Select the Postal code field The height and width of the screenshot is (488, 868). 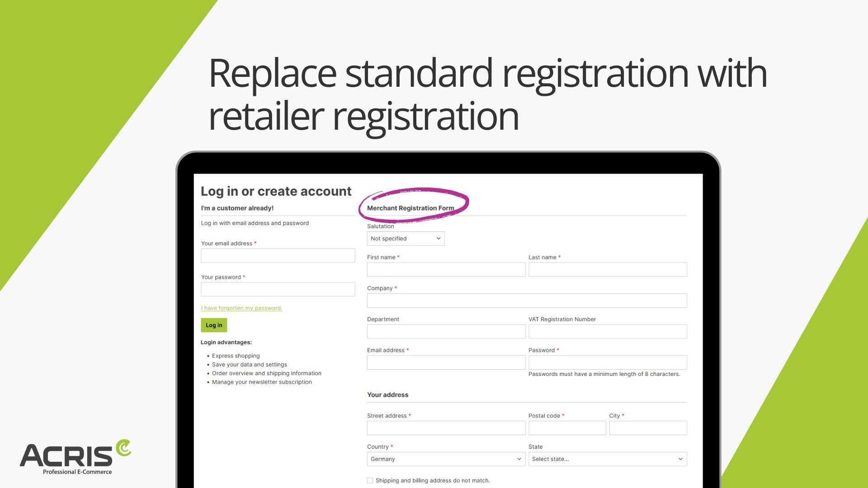[x=567, y=428]
